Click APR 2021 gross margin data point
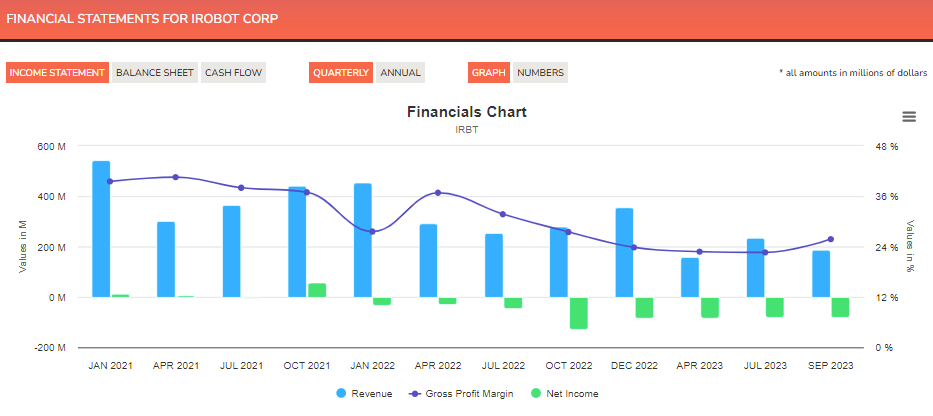Image resolution: width=933 pixels, height=416 pixels. 176,177
